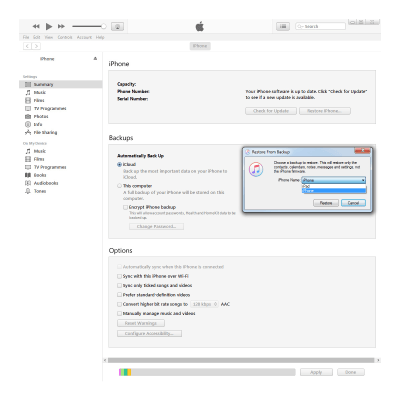Screen dimensions: 400x400
Task: Tick Sync with this iPhone over Wi-Fi
Action: pyautogui.click(x=119, y=276)
